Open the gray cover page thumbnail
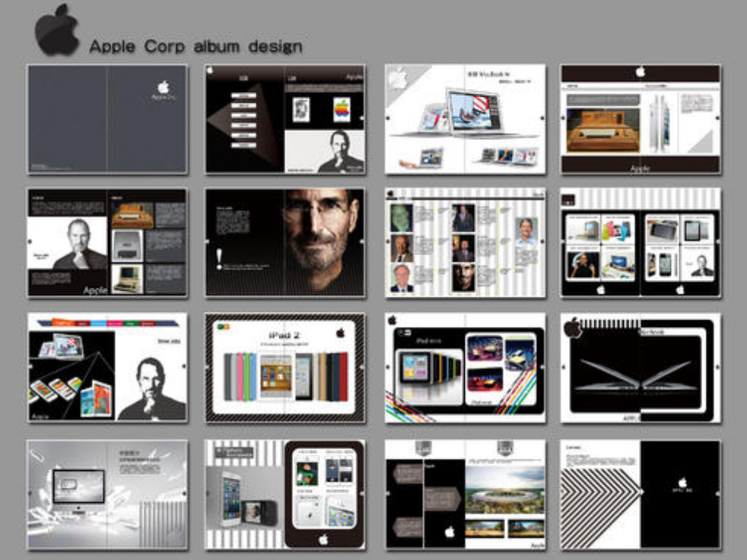 [107, 119]
